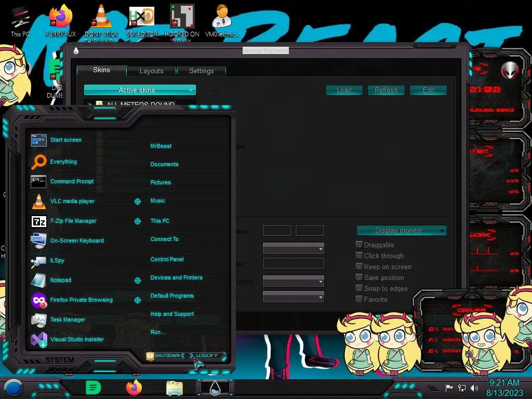
Task: Click the network tray icon
Action: [x=462, y=388]
